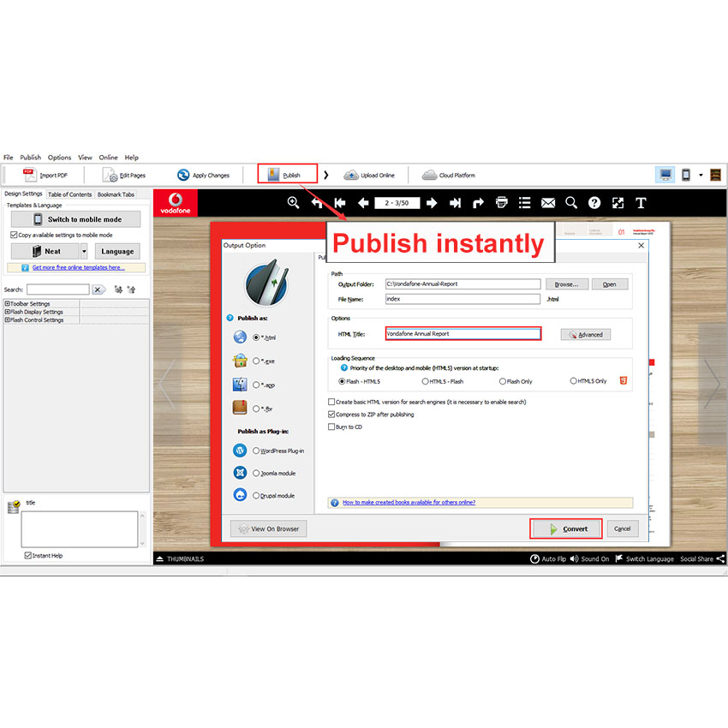Enable Burn to CD checkbox
The image size is (728, 728).
click(x=332, y=427)
